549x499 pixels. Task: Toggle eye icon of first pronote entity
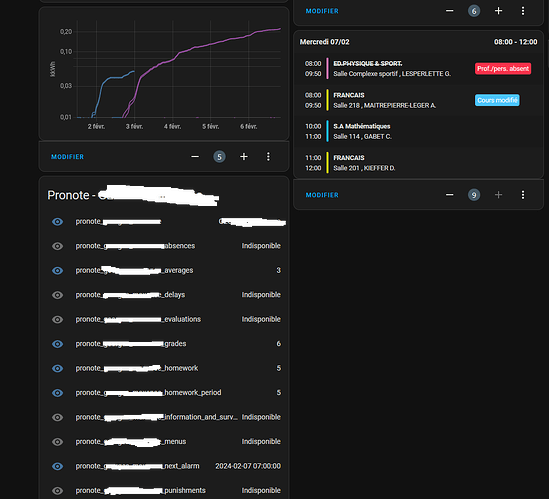(x=57, y=222)
